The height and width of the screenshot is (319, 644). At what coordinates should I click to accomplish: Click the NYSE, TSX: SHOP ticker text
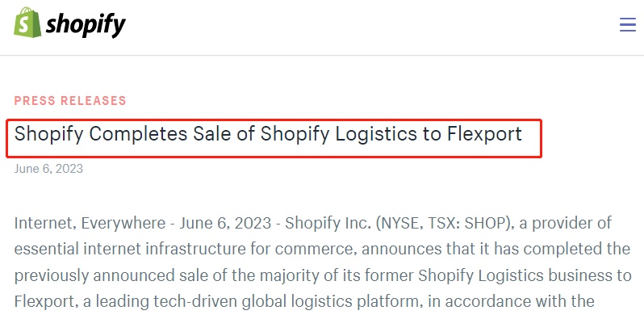440,223
